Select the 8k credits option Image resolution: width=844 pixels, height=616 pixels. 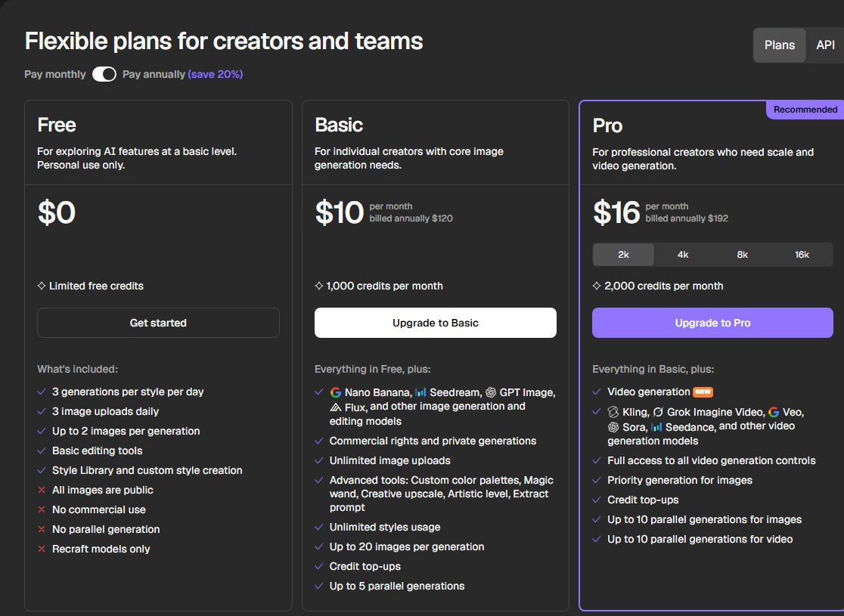point(742,255)
